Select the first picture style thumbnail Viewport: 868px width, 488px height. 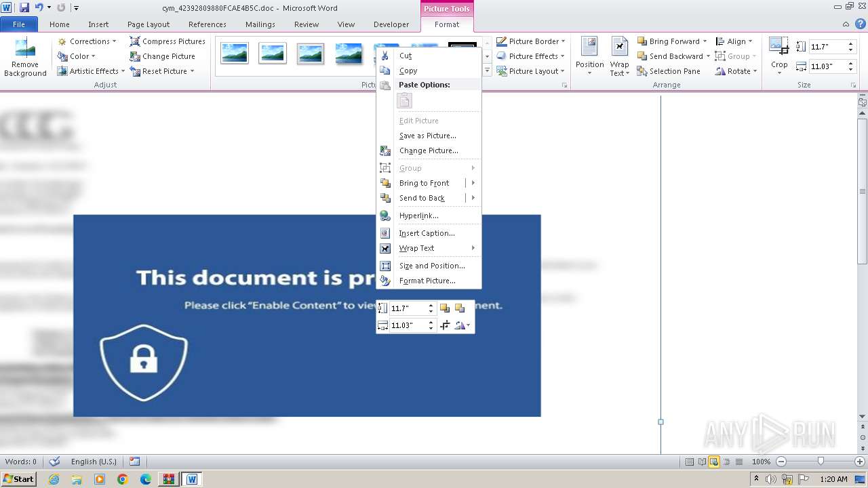point(235,53)
